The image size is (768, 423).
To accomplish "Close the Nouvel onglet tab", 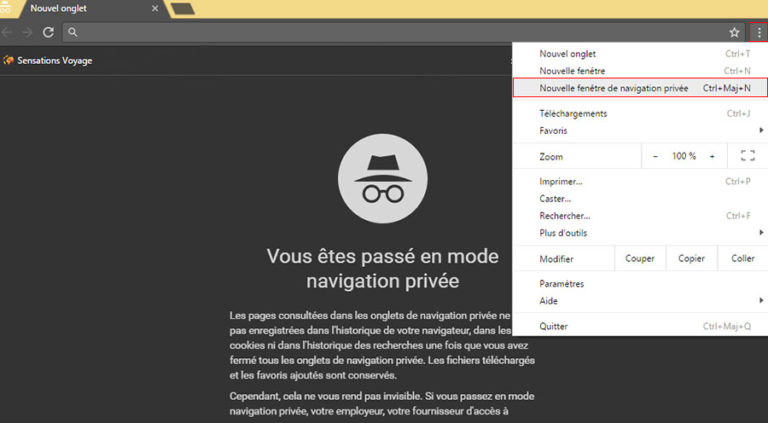I will point(155,9).
